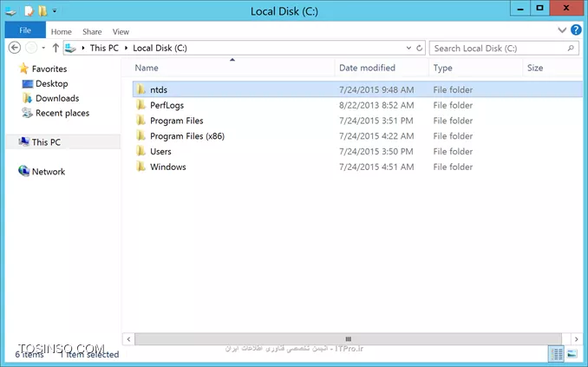Close the Local Disk (C:) window
The height and width of the screenshot is (367, 588).
coord(566,9)
